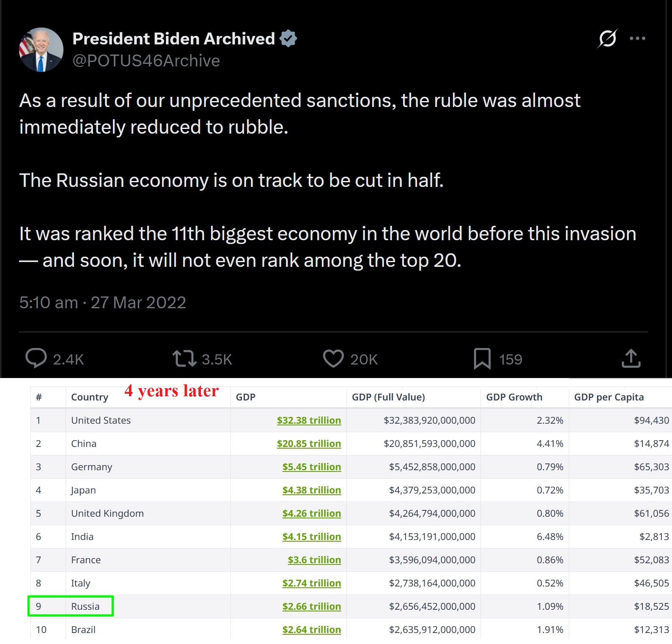Image resolution: width=672 pixels, height=644 pixels.
Task: Open the $2.66 trillion Russia GDP link
Action: (x=312, y=606)
